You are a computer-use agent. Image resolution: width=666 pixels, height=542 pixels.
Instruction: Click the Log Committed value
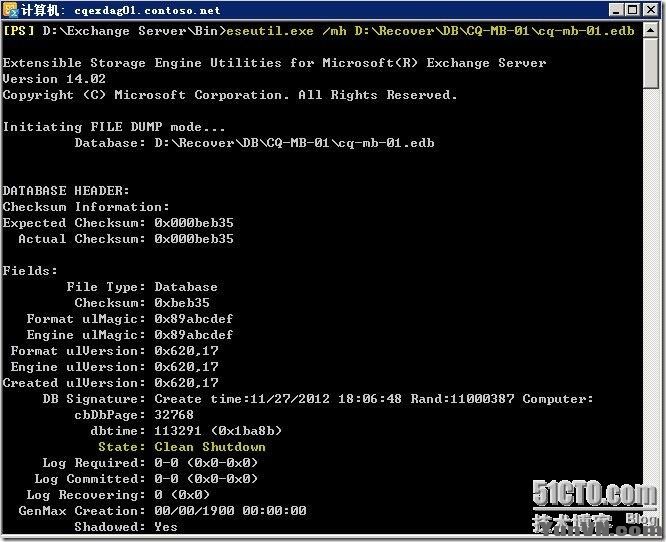[x=206, y=479]
